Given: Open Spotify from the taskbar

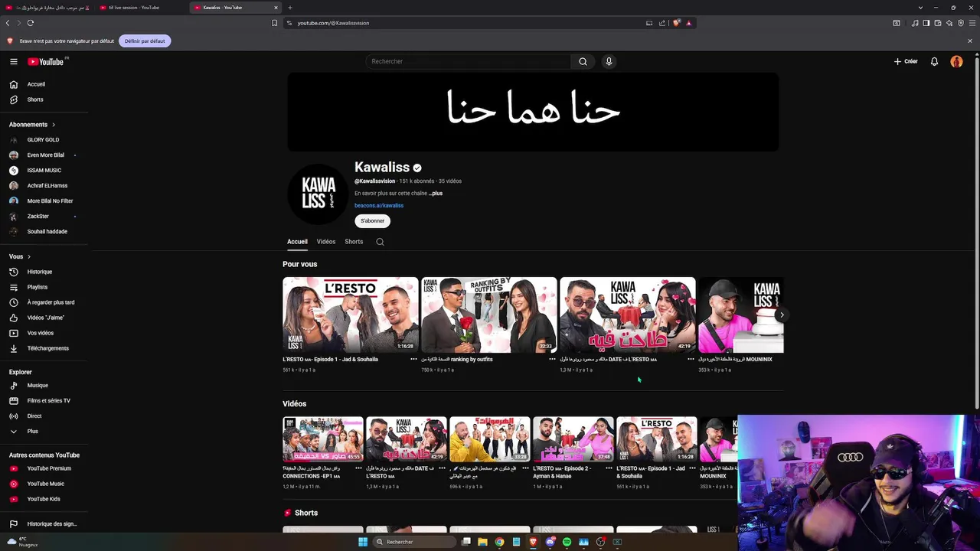Looking at the screenshot, I should tap(567, 542).
